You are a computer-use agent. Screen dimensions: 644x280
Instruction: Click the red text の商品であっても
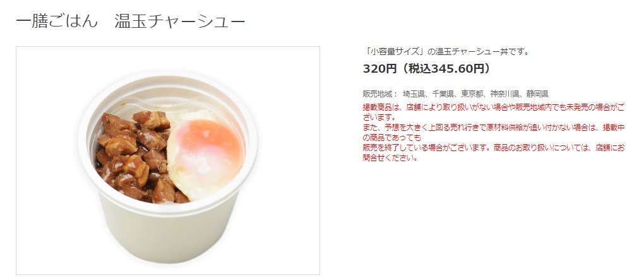pyautogui.click(x=392, y=137)
